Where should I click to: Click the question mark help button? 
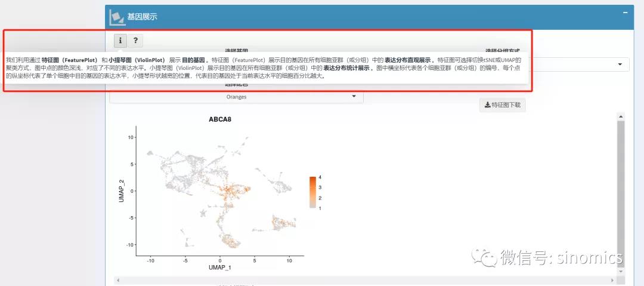pos(135,40)
